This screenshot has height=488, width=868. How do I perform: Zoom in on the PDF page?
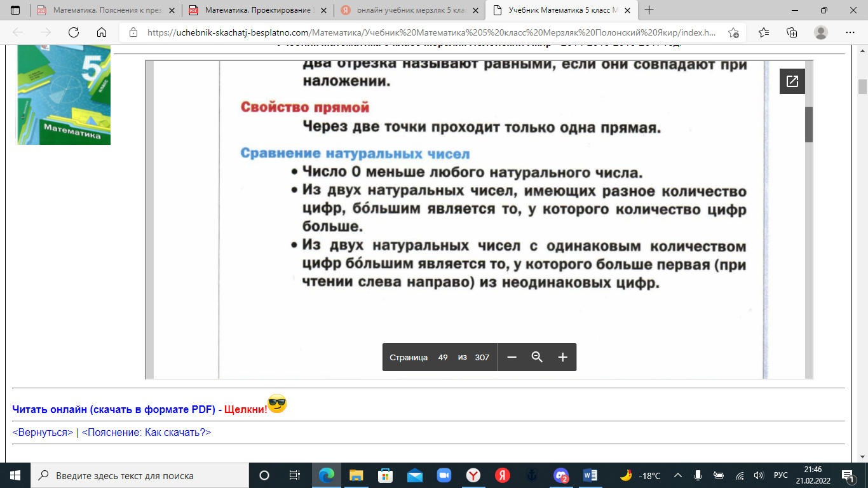coord(562,357)
